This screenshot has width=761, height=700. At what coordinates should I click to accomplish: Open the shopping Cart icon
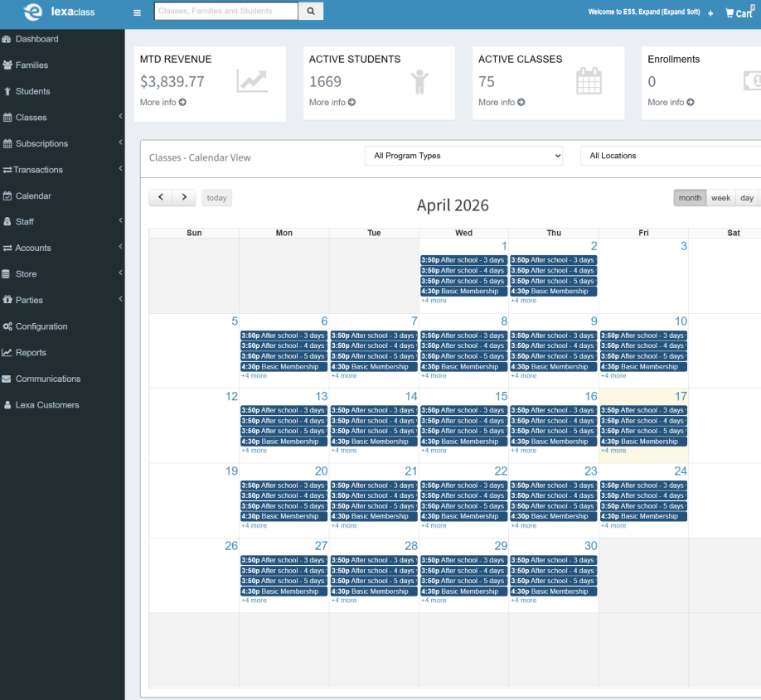tap(739, 13)
